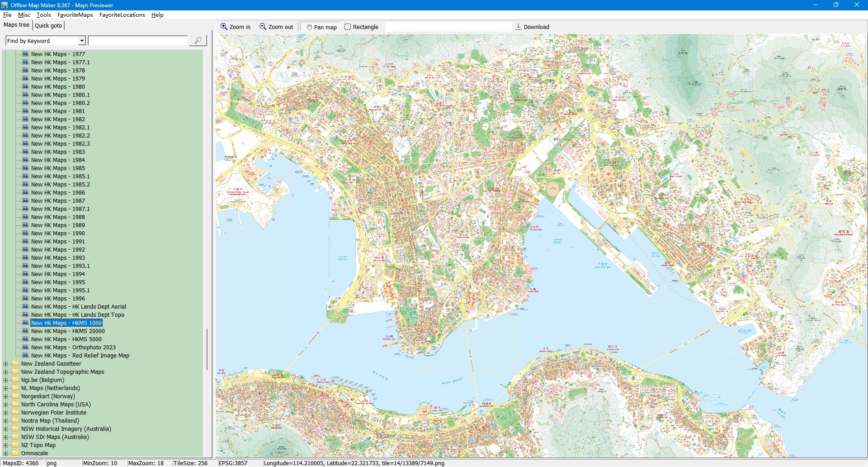Select New HK Maps - HK Lands Dept Aerial
This screenshot has width=868, height=467.
pos(78,307)
